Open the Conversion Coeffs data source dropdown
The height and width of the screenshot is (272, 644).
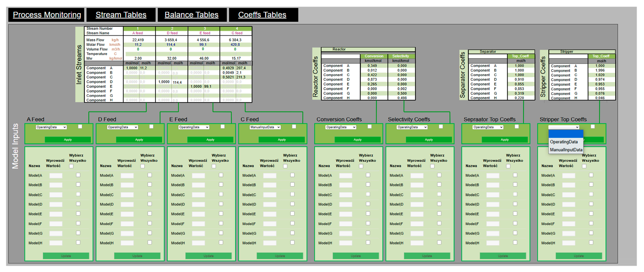click(340, 127)
